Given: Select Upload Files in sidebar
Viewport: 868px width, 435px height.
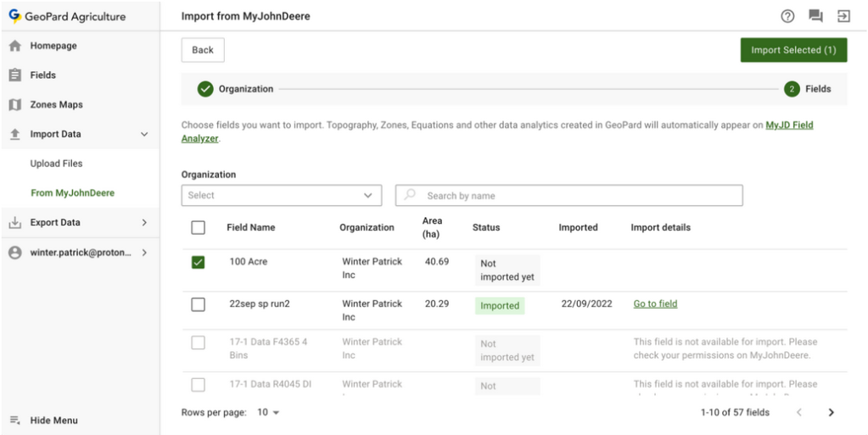Looking at the screenshot, I should 56,164.
